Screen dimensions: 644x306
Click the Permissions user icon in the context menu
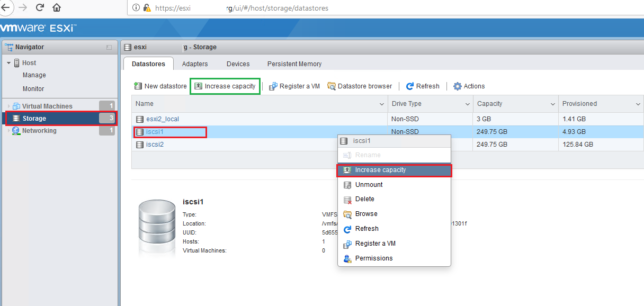(347, 258)
